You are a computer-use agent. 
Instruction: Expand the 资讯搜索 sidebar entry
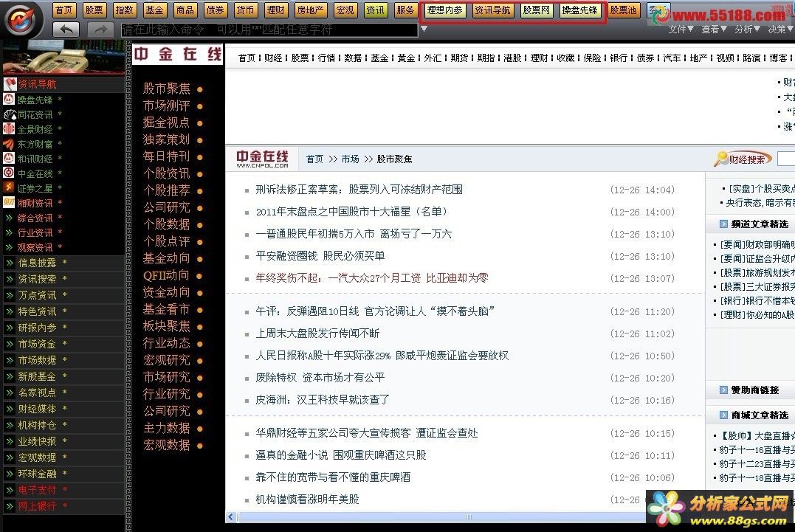10,279
